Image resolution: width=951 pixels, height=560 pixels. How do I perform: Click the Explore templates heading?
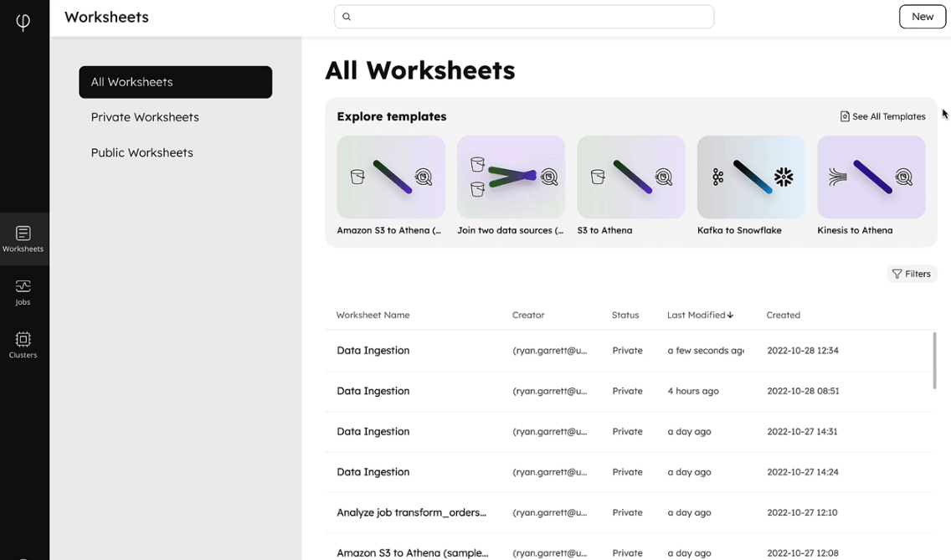pos(392,116)
